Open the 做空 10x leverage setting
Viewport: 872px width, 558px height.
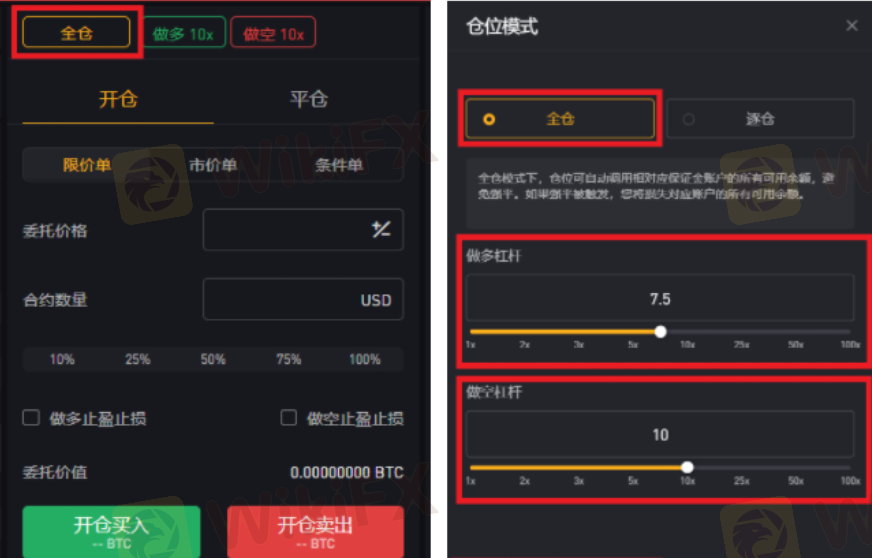(273, 33)
